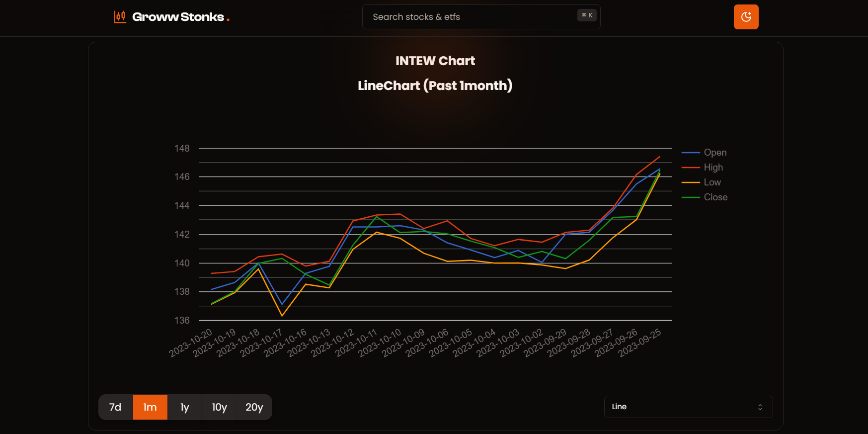Click the 2023-09-25 date axis label
868x434 pixels.
640,342
